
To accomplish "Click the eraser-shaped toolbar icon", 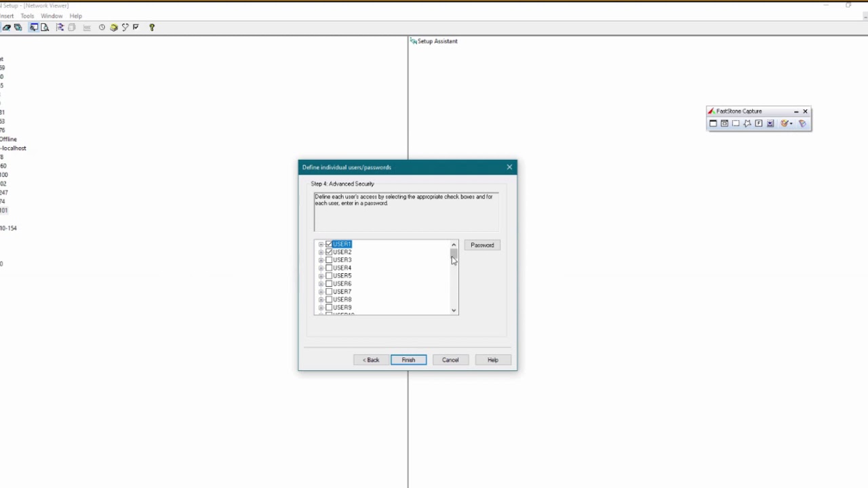I will point(7,28).
